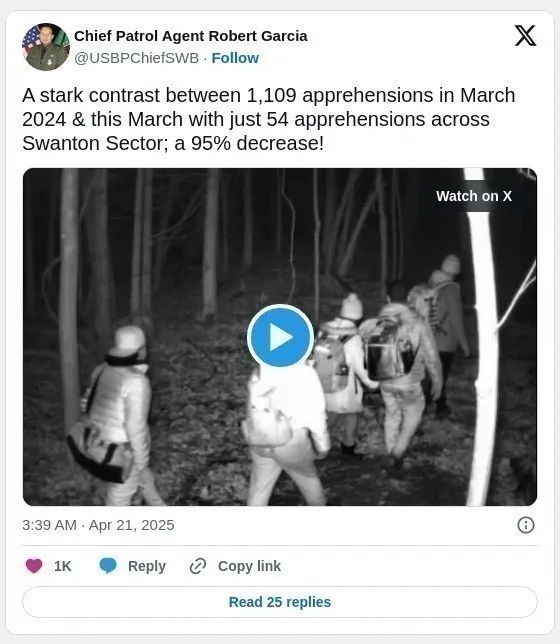Play the embedded video
This screenshot has height=644, width=560.
pyautogui.click(x=280, y=337)
